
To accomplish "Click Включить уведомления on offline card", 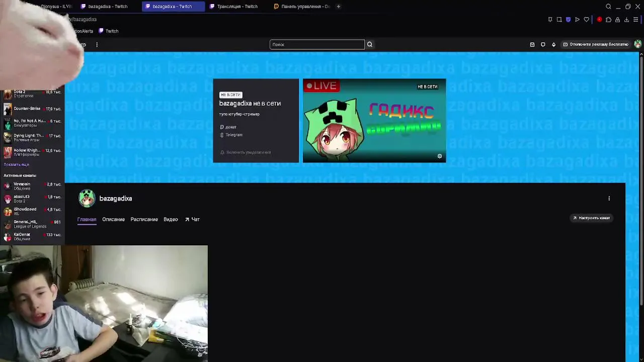I will point(246,152).
